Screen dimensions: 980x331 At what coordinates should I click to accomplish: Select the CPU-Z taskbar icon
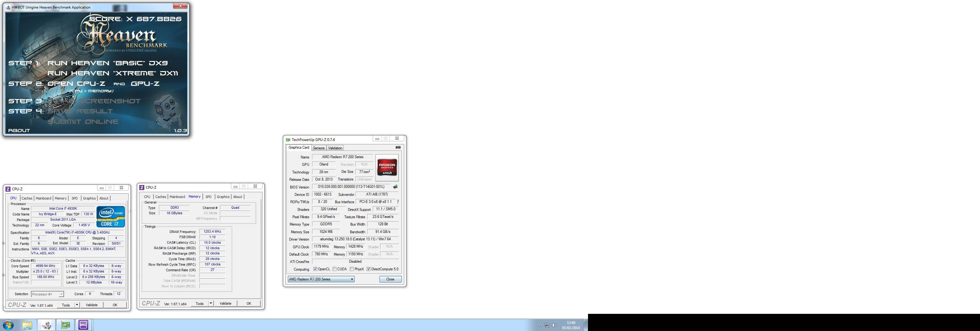point(83,325)
